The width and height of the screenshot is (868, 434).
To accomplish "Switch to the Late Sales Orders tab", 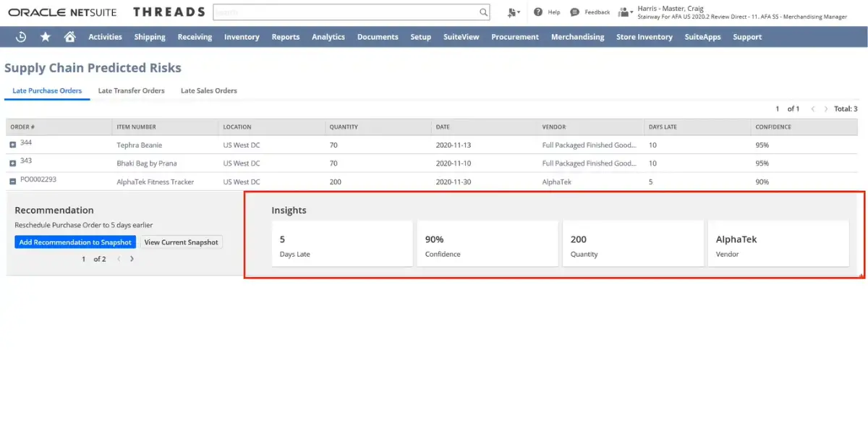I will pos(209,91).
